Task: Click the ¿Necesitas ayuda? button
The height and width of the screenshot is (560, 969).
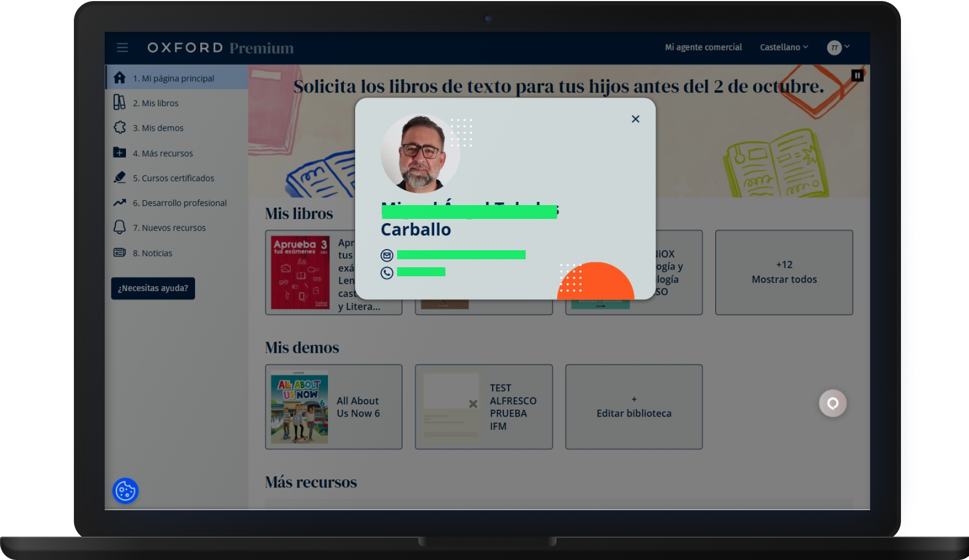Action: tap(153, 288)
